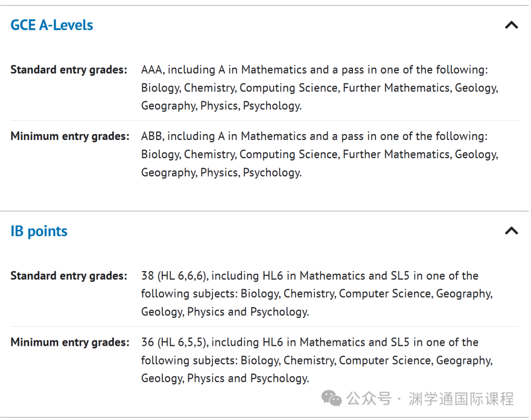The image size is (531, 420).
Task: Click the 渊学通国际课程 watermark name
Action: click(x=461, y=398)
